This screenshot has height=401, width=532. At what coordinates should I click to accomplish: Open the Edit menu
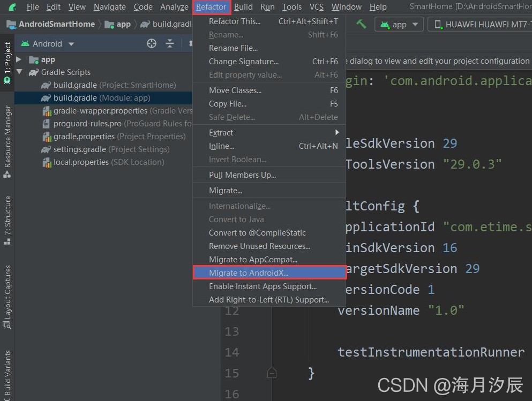click(x=54, y=7)
